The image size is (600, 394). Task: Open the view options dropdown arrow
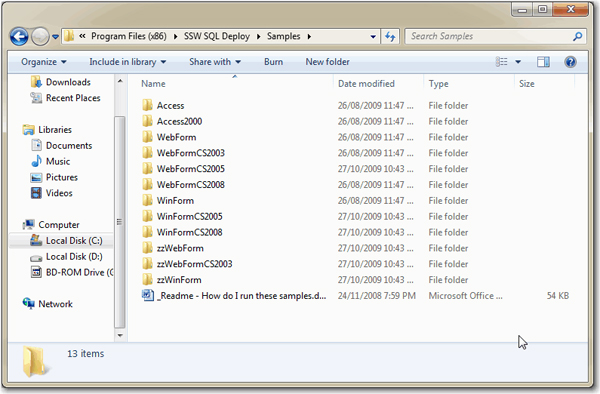click(518, 62)
